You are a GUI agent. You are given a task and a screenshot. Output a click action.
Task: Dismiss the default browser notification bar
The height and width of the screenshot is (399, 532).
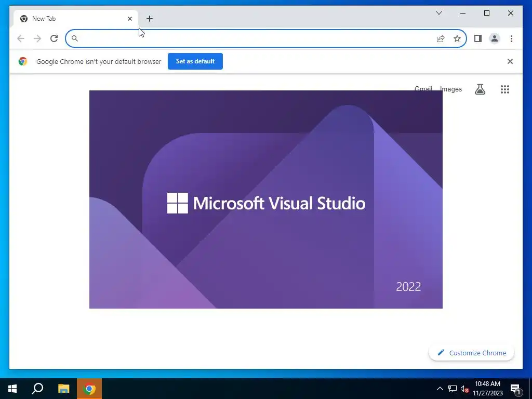(x=510, y=61)
